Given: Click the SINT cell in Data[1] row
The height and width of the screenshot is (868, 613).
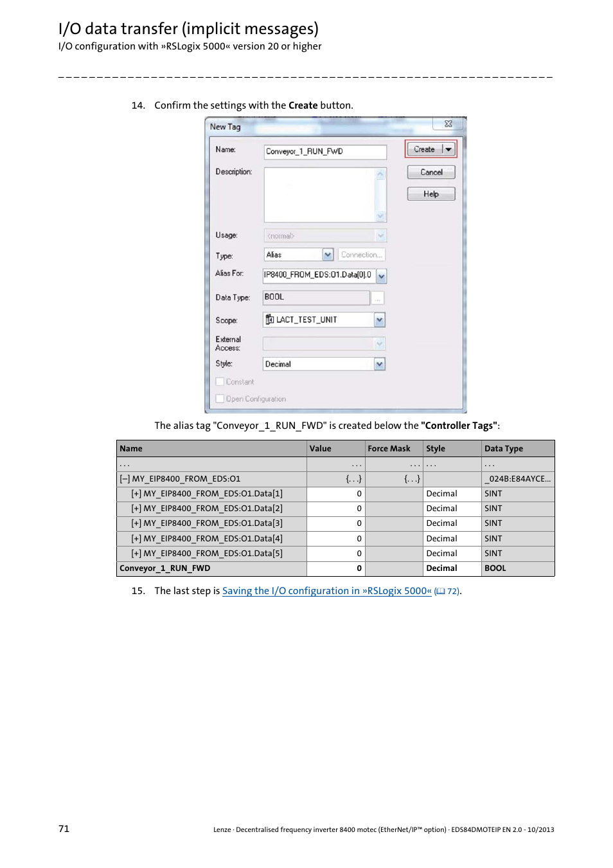Looking at the screenshot, I should [518, 494].
